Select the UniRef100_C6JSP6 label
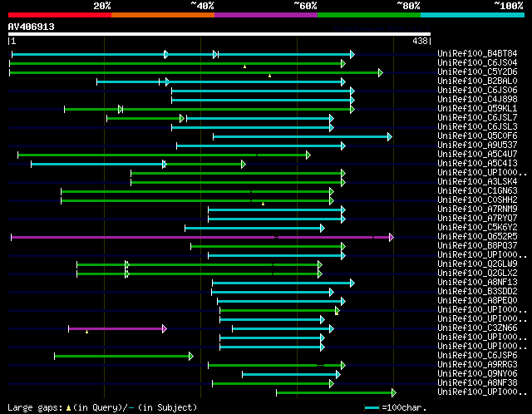Screen dimensions: 532x414 (477, 356)
